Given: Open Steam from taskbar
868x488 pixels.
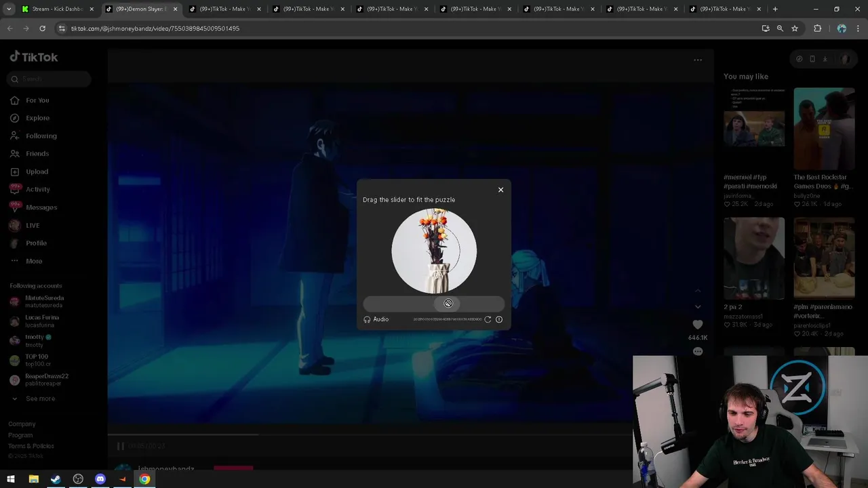Looking at the screenshot, I should click(x=56, y=479).
